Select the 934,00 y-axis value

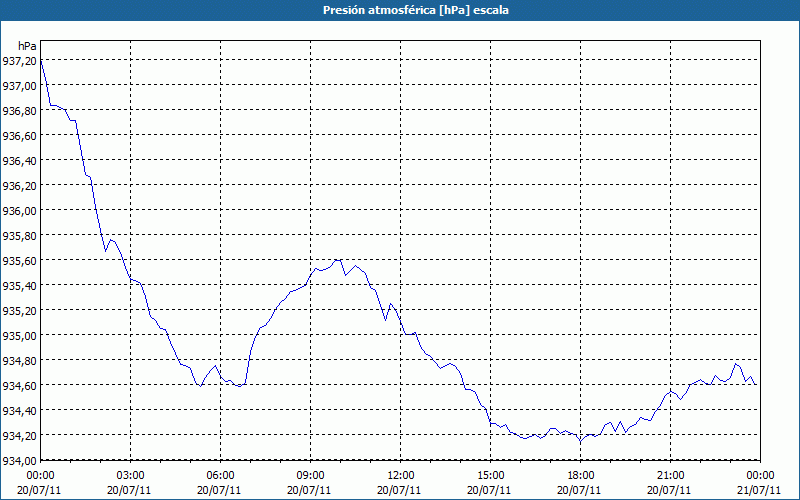click(19, 461)
